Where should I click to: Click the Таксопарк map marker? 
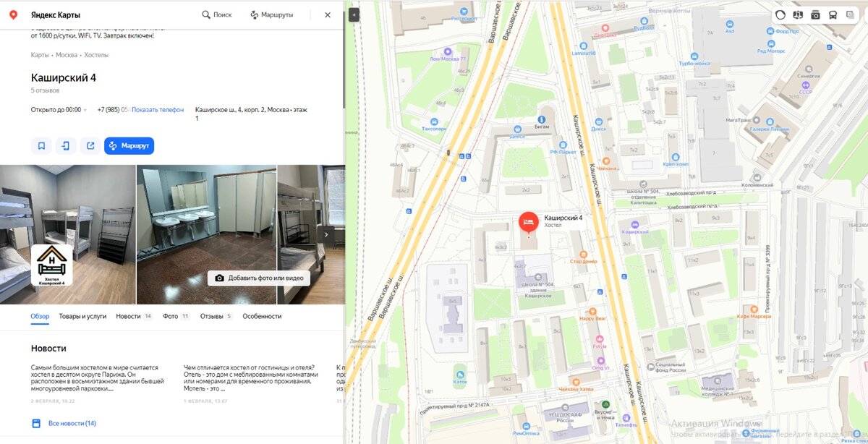point(434,122)
